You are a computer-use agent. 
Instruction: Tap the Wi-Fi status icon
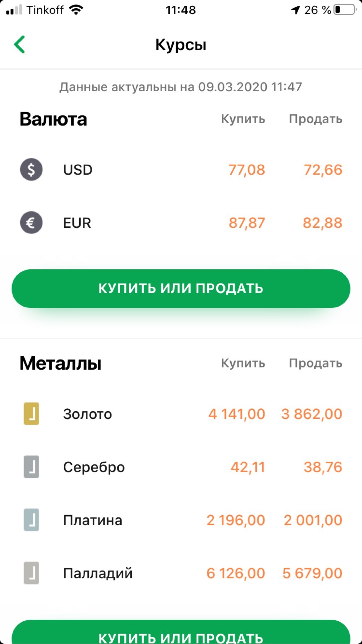tap(76, 10)
